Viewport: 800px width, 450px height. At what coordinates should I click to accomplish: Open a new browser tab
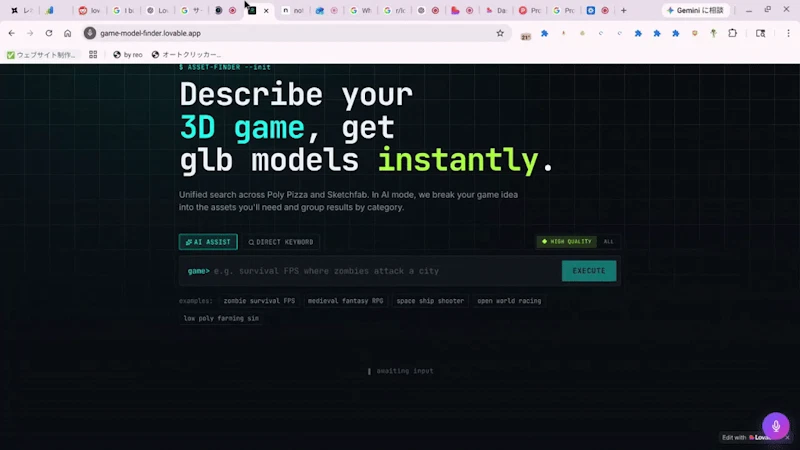pyautogui.click(x=623, y=10)
